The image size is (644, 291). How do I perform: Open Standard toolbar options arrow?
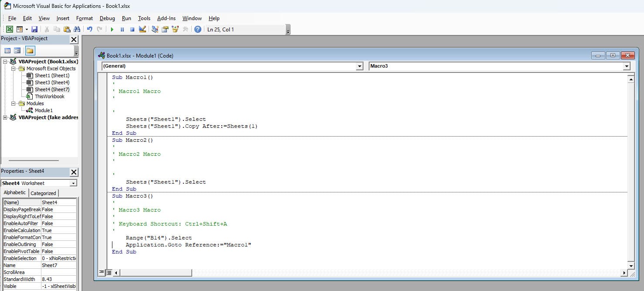288,30
